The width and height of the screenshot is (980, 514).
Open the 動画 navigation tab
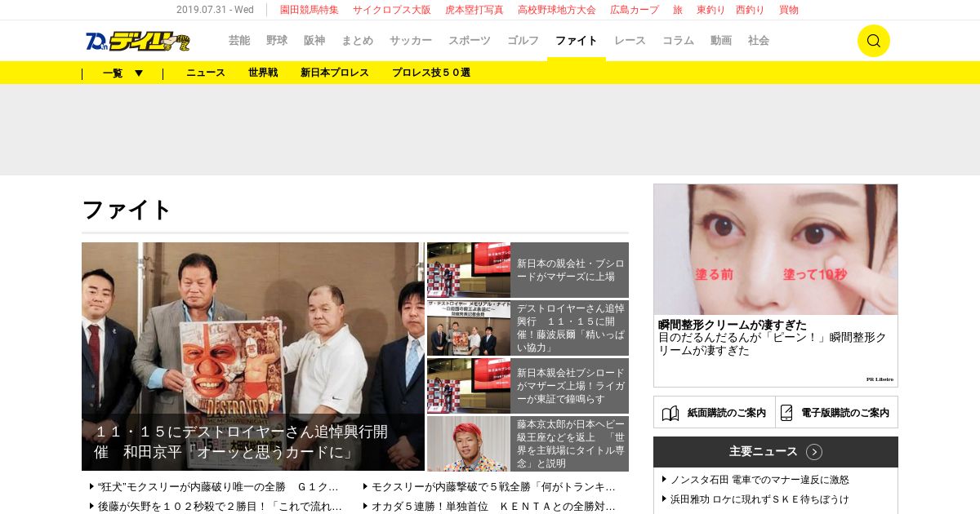click(721, 41)
